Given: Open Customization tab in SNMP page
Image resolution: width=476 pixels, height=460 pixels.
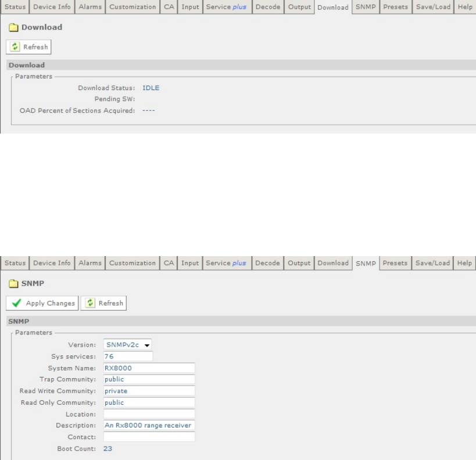Looking at the screenshot, I should (x=133, y=263).
